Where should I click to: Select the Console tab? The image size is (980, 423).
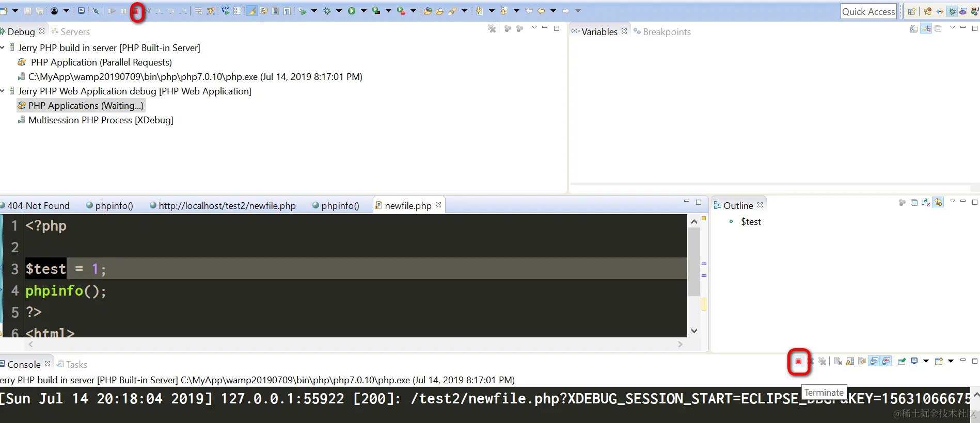(x=24, y=364)
